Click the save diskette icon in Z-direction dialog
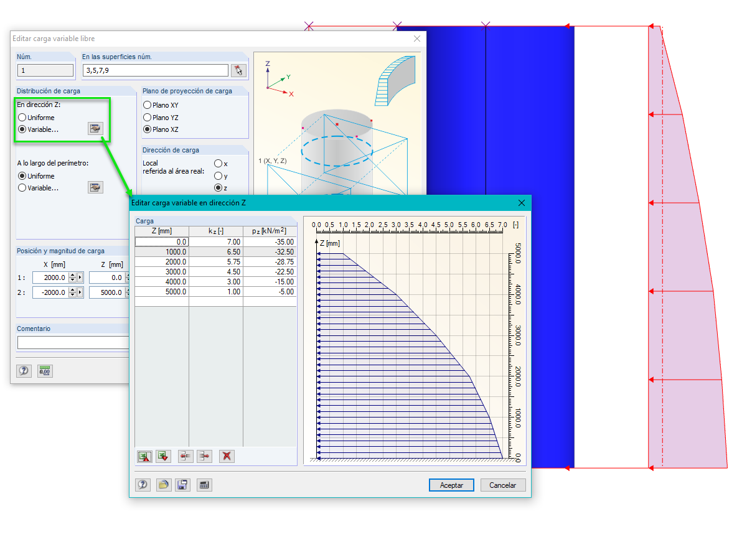 pyautogui.click(x=182, y=485)
